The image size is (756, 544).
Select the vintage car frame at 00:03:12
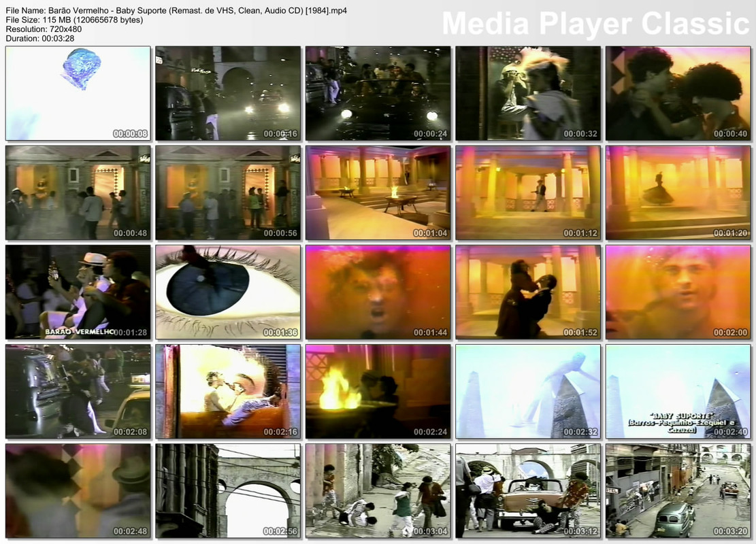click(x=528, y=491)
